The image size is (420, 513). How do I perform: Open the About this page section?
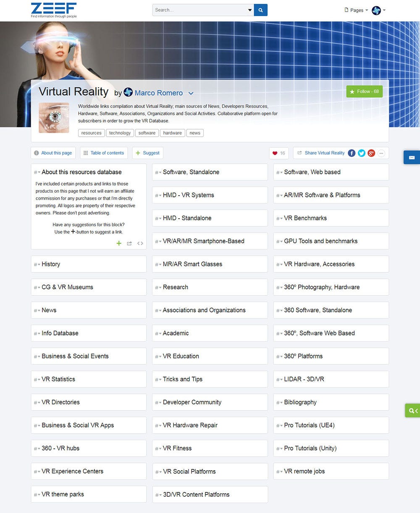coord(53,153)
